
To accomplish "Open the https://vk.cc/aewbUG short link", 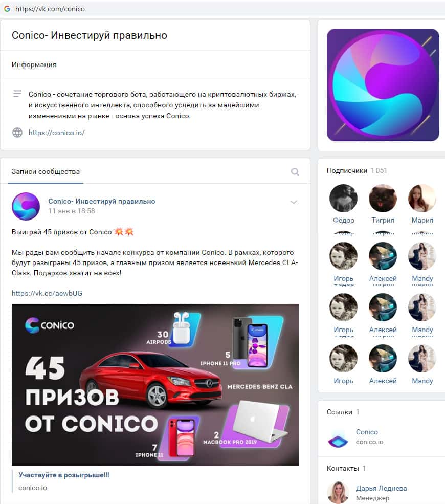I will click(x=47, y=293).
